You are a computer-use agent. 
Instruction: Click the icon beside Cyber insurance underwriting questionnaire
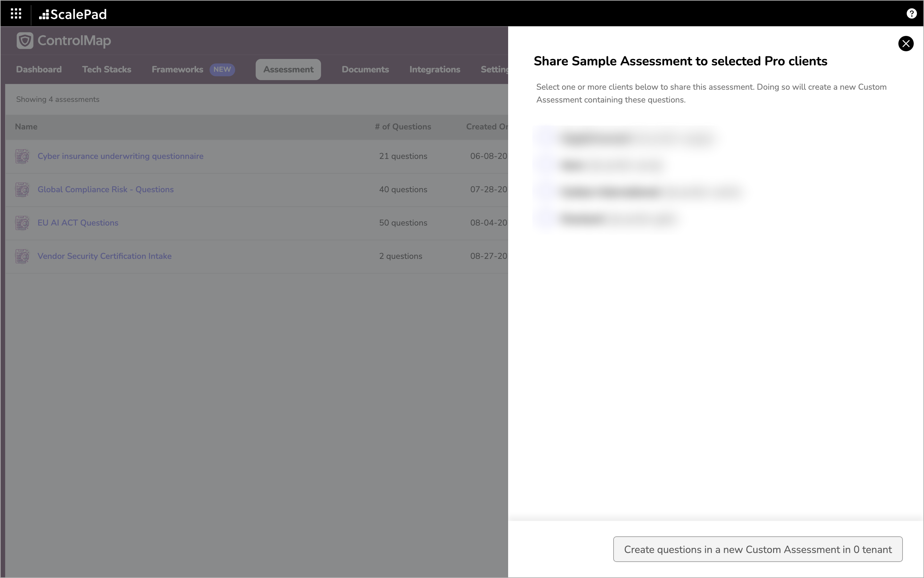point(22,156)
